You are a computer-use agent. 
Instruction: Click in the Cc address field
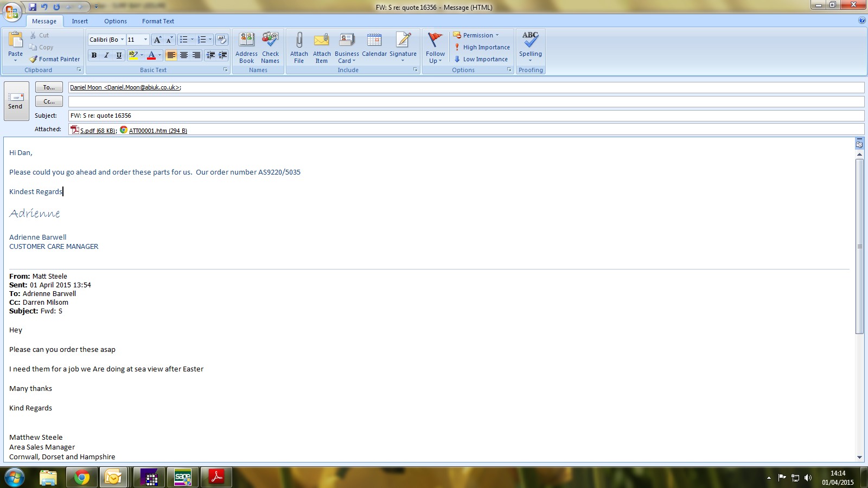(466, 101)
